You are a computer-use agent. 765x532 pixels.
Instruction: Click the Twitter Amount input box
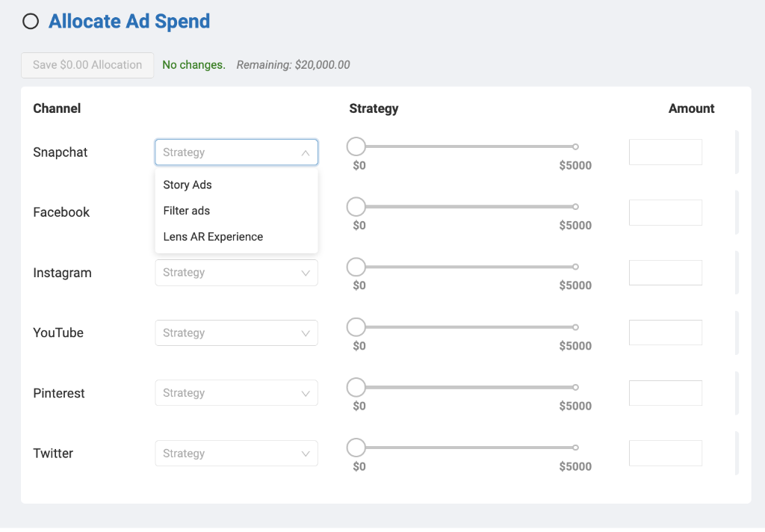point(665,453)
